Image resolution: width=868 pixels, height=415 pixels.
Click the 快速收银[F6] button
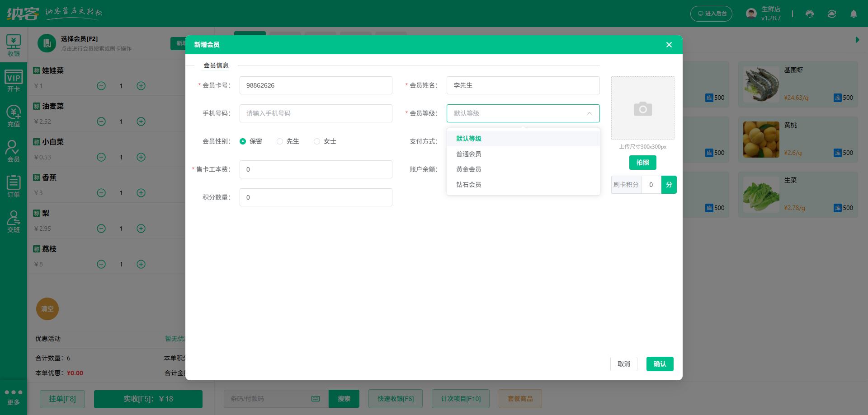coord(396,399)
